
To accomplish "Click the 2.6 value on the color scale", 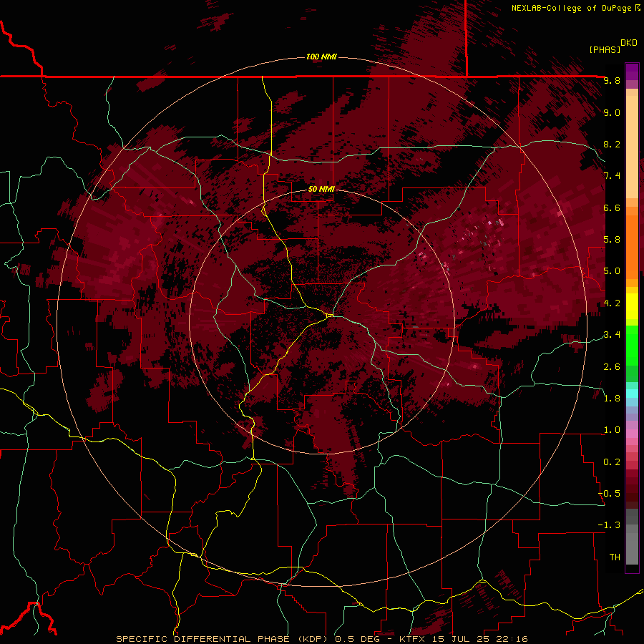I will click(612, 367).
